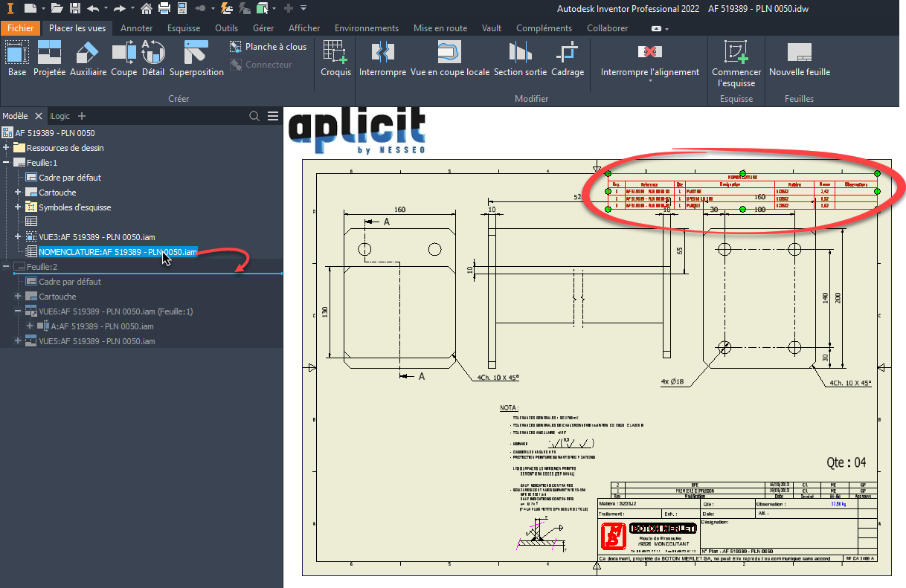Viewport: 906px width, 588px height.
Task: Pick the Détail view tool
Action: click(x=152, y=59)
